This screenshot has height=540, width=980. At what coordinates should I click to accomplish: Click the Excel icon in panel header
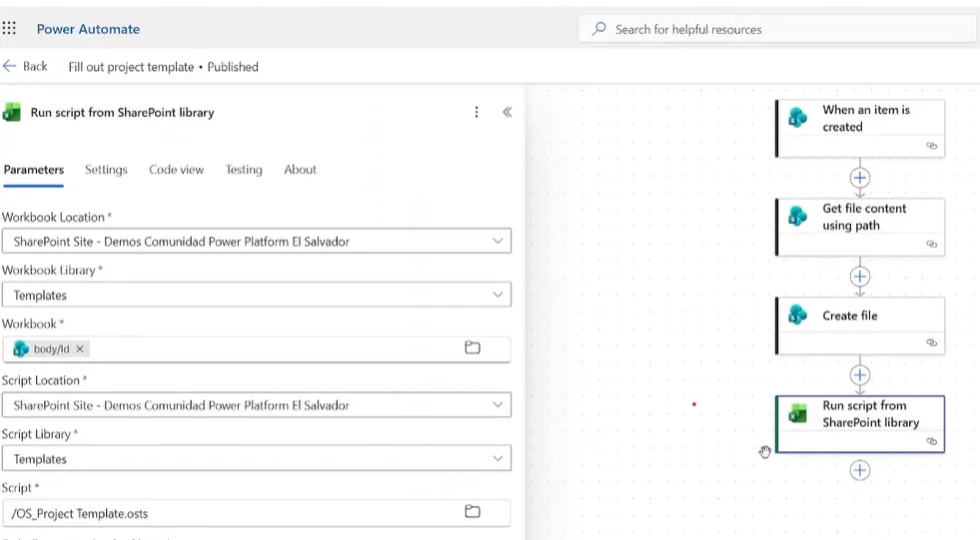pyautogui.click(x=11, y=113)
